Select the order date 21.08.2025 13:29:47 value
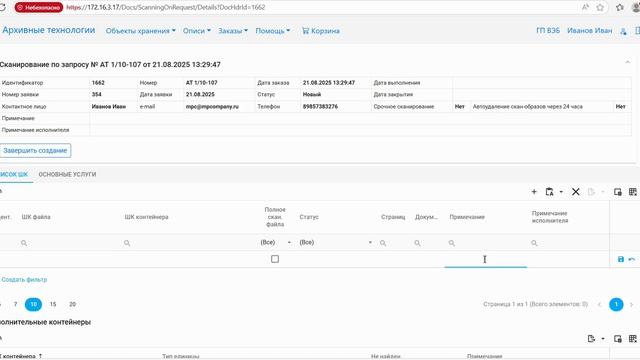The width and height of the screenshot is (640, 360). pos(329,82)
